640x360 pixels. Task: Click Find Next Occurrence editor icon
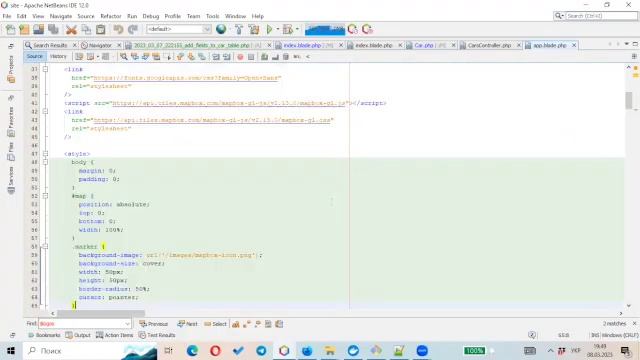click(145, 57)
